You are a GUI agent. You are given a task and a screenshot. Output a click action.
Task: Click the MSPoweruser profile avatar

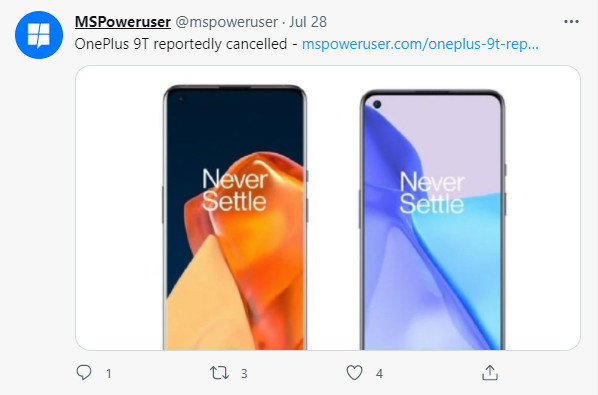(x=39, y=35)
